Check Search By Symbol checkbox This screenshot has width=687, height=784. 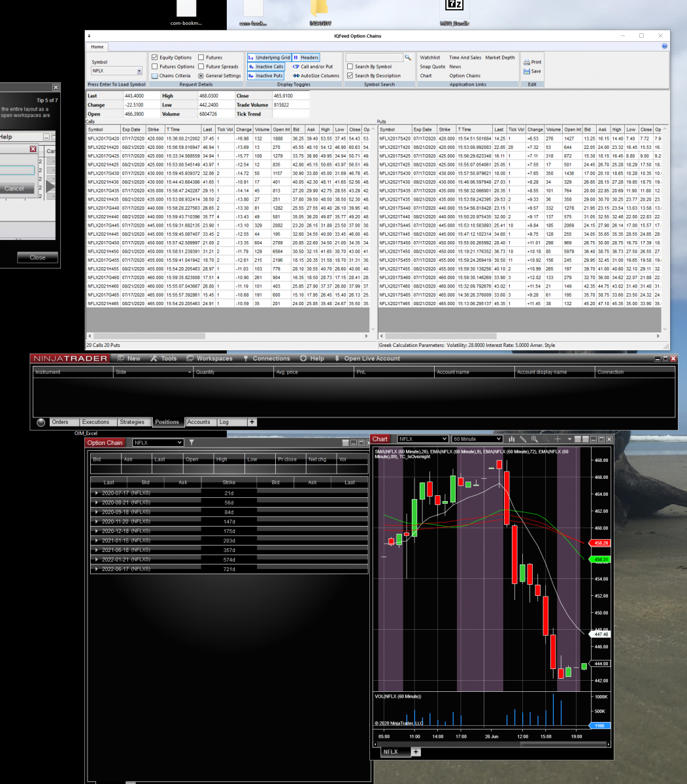click(350, 67)
